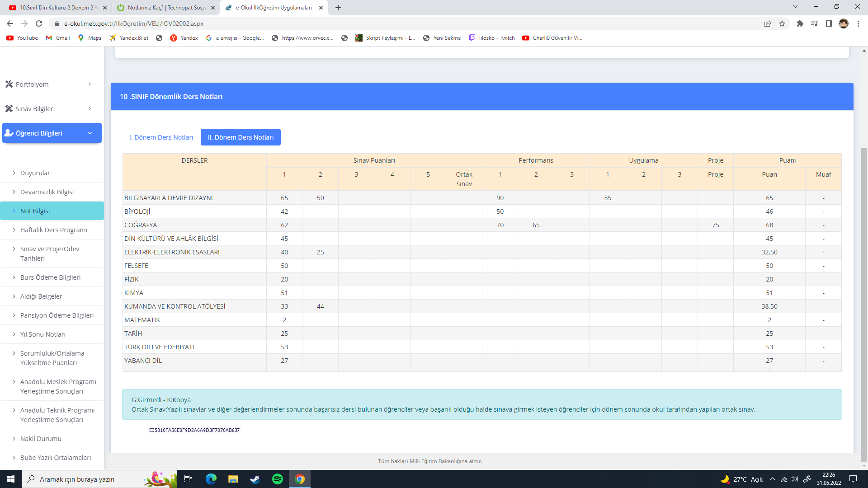The width and height of the screenshot is (868, 488).
Task: Click the browser address bar URL
Action: pyautogui.click(x=134, y=23)
